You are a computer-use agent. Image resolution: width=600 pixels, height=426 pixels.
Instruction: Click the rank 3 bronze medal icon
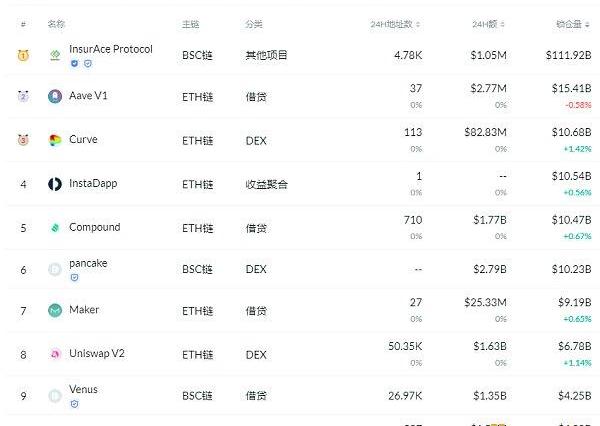point(23,140)
